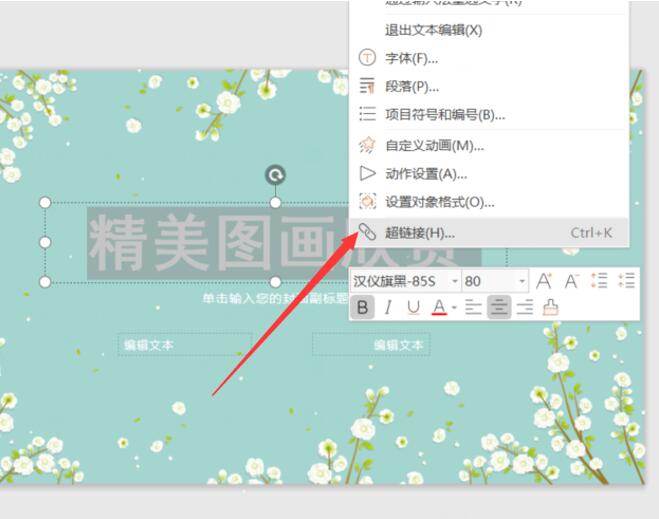This screenshot has width=659, height=519.
Task: Open the 超链接(H) hyperlink menu entry
Action: [420, 233]
